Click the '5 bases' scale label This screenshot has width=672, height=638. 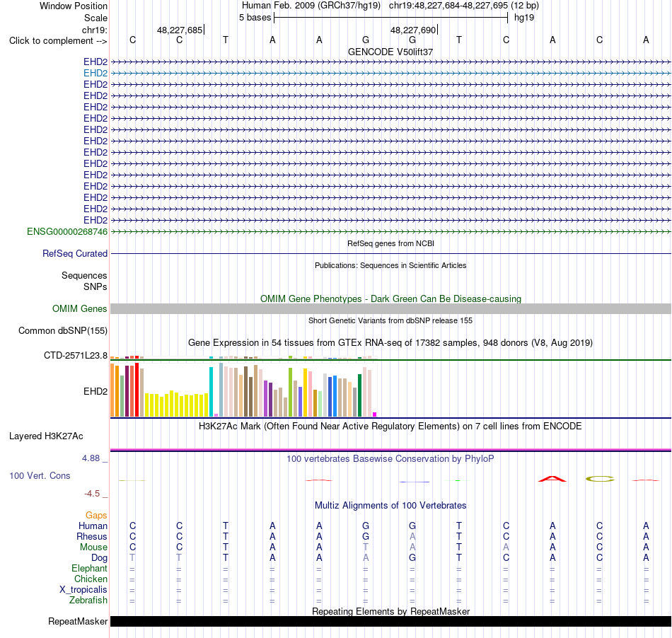pyautogui.click(x=255, y=18)
